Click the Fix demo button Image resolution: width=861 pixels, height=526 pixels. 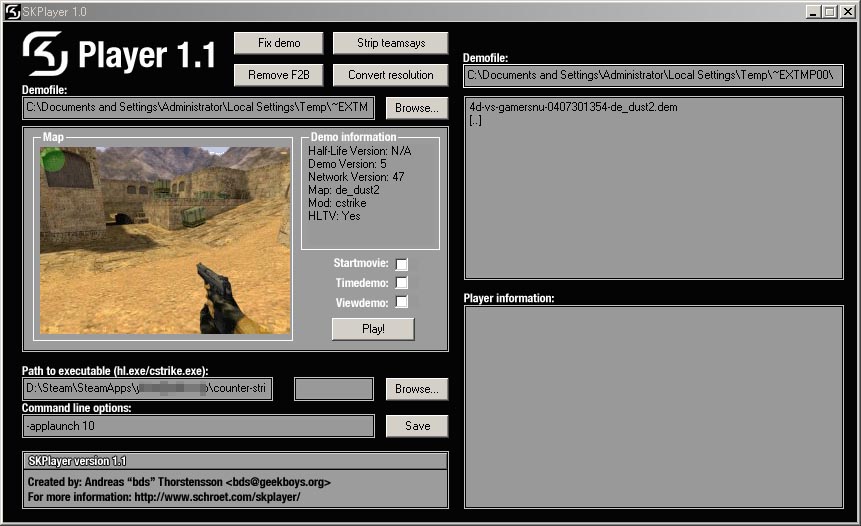[278, 43]
